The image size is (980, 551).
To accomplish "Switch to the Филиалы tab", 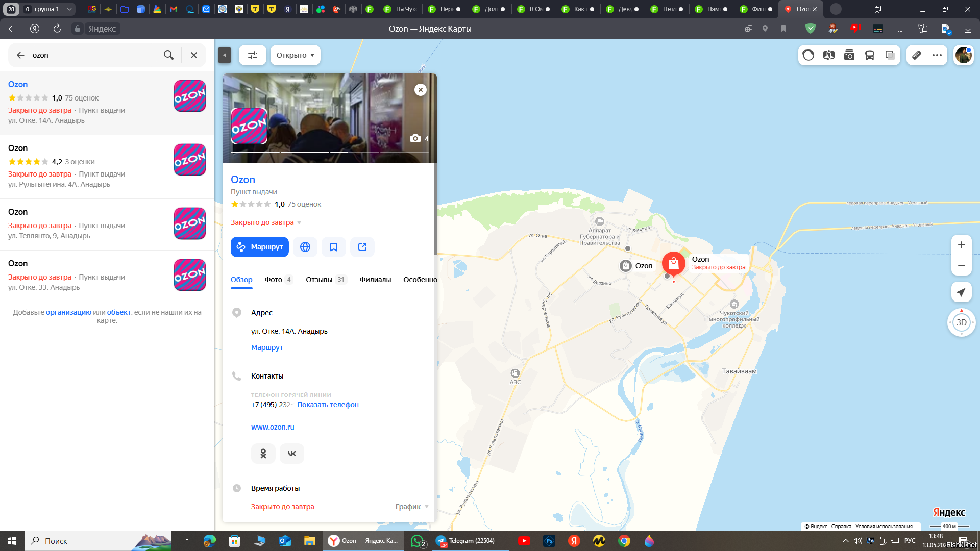I will tap(375, 280).
